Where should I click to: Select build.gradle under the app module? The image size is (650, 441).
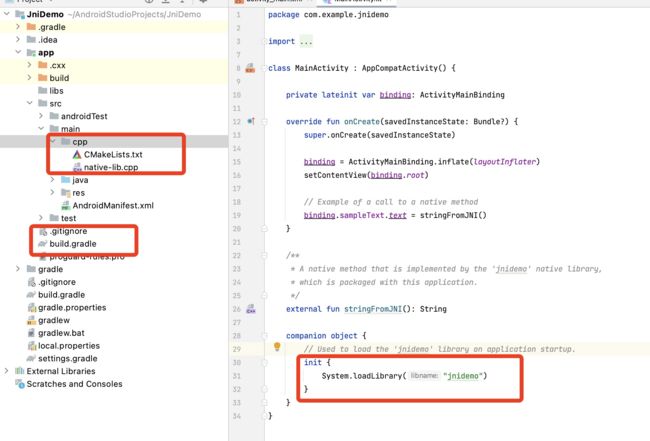(x=114, y=244)
